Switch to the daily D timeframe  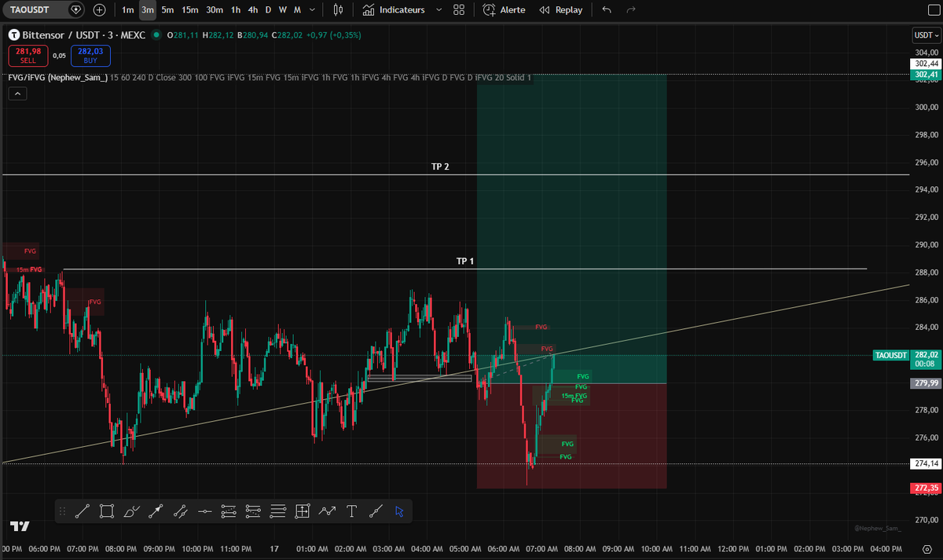tap(268, 10)
